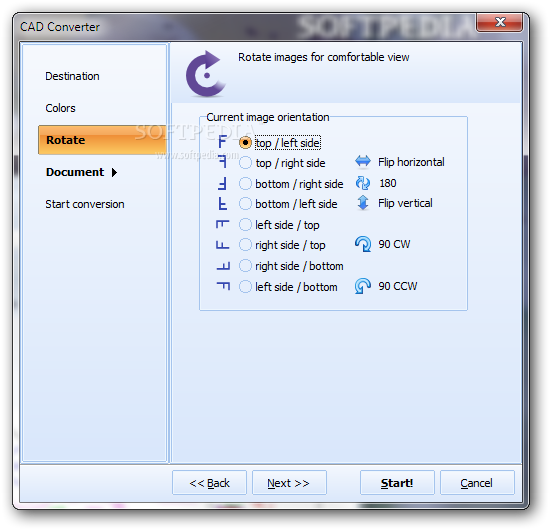
Task: Select the Rotate sidebar item
Action: tap(102, 140)
